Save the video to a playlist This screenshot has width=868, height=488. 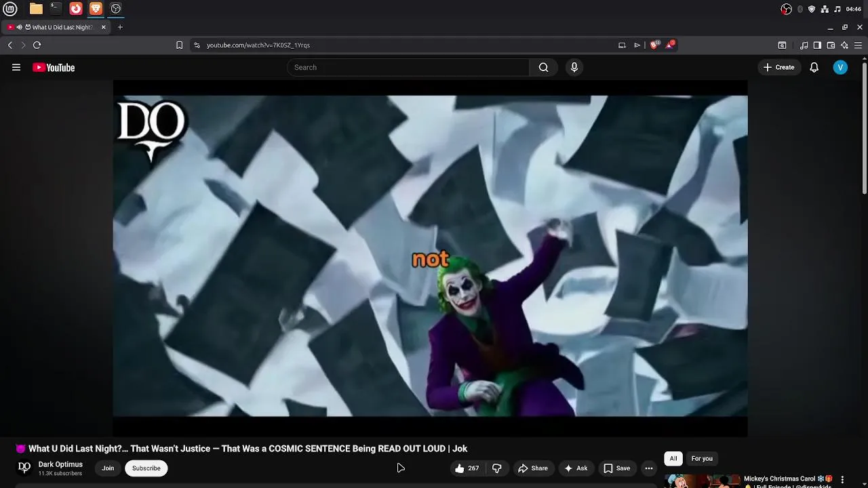[x=617, y=468]
